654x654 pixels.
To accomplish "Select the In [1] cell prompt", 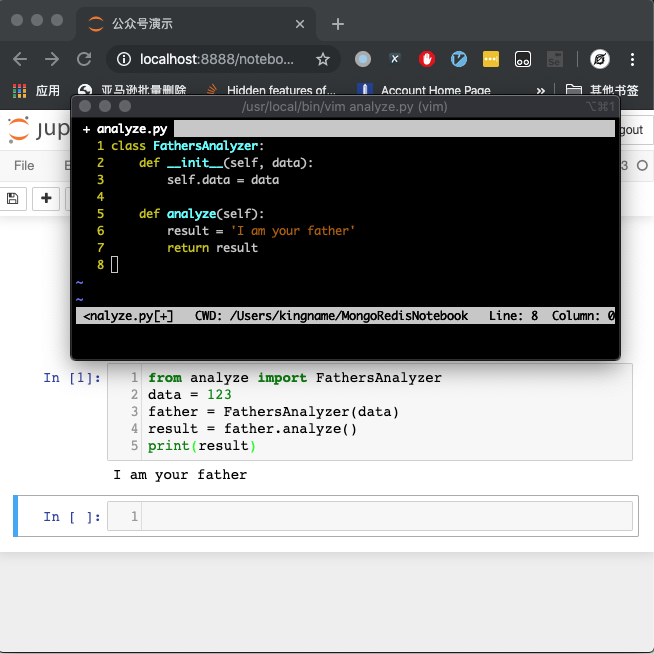I will tap(72, 378).
